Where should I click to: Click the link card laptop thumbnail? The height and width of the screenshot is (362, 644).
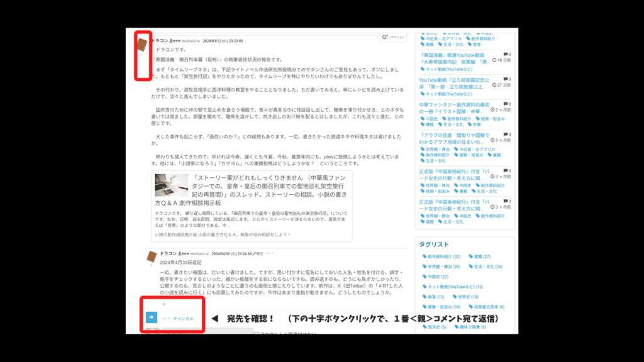point(172,185)
